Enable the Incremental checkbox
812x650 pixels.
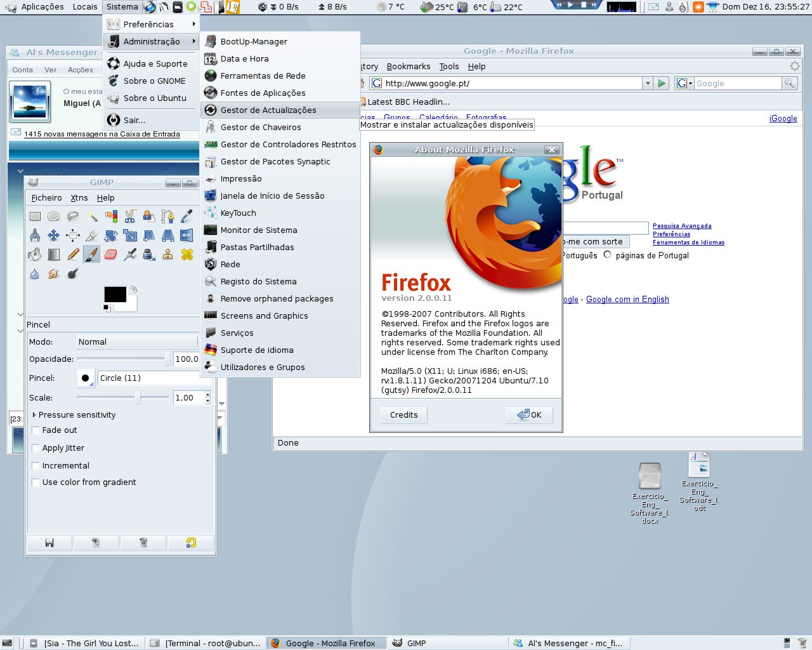tap(36, 466)
